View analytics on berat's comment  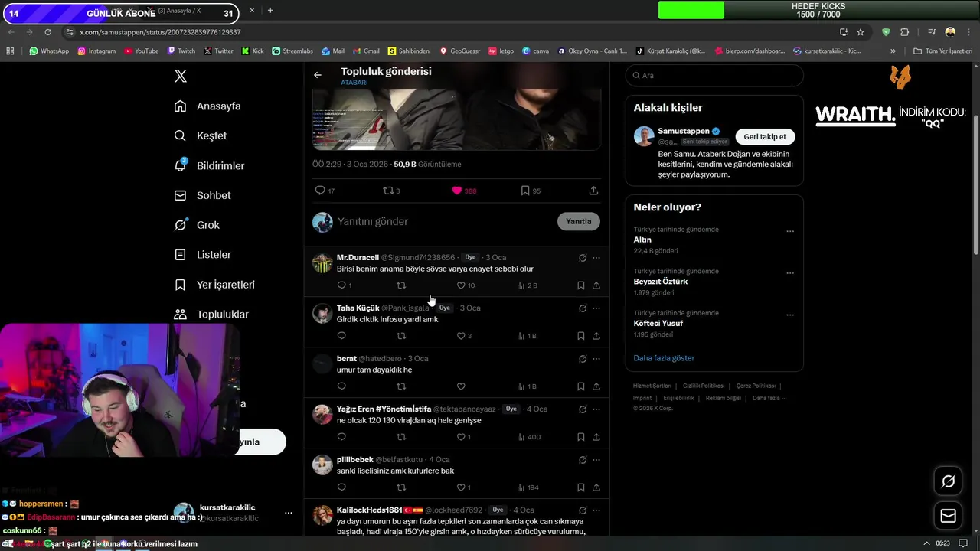tap(527, 386)
